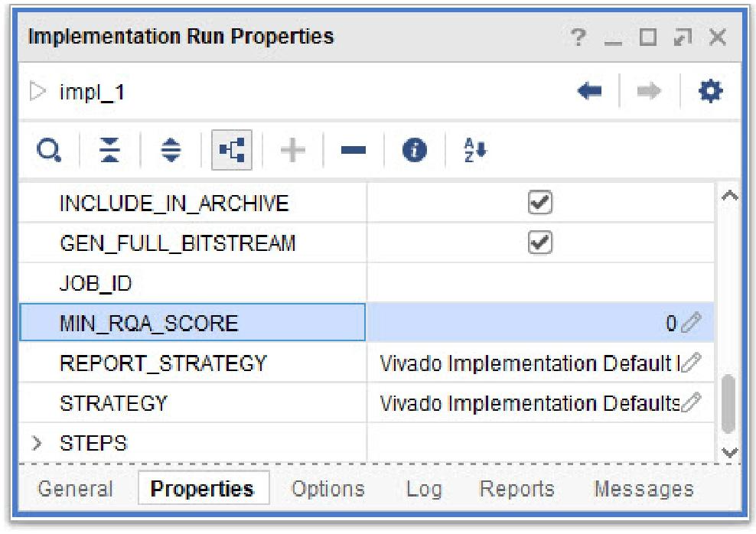Toggle the group by category view icon
The image size is (756, 534).
click(x=232, y=151)
